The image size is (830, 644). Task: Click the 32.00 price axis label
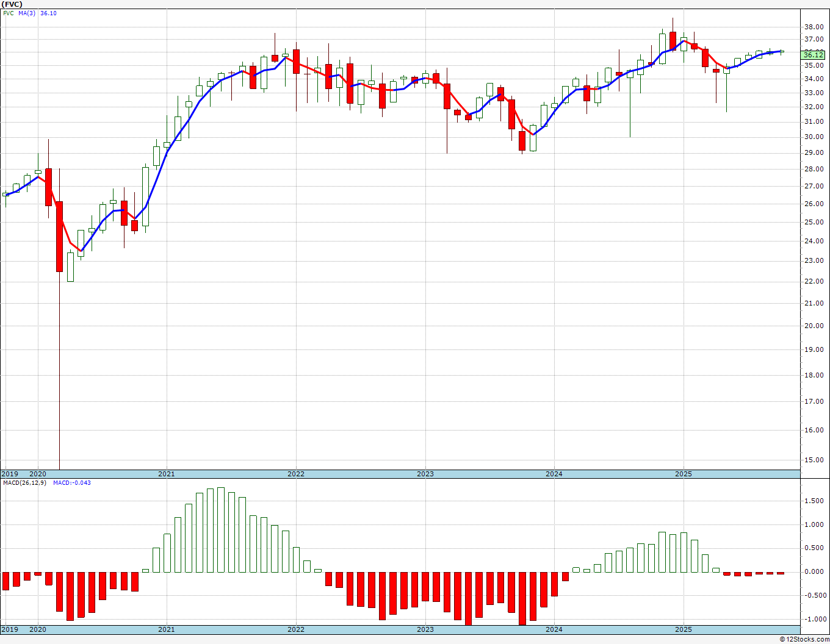coord(814,107)
